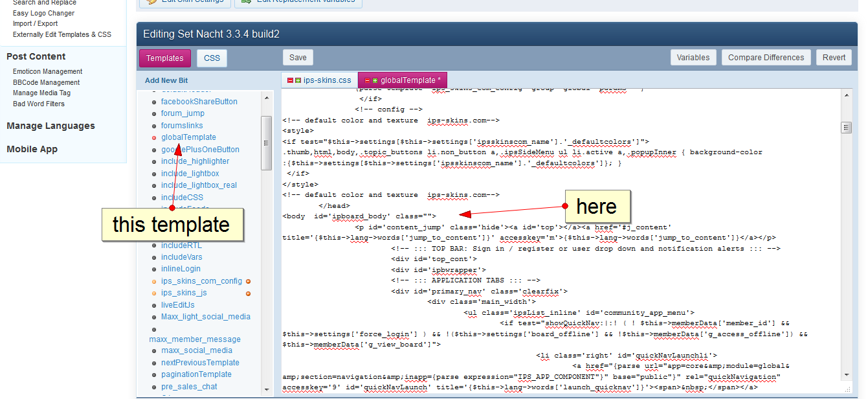The image size is (868, 399).
Task: Open the globalTemplate template bit
Action: pyautogui.click(x=188, y=137)
